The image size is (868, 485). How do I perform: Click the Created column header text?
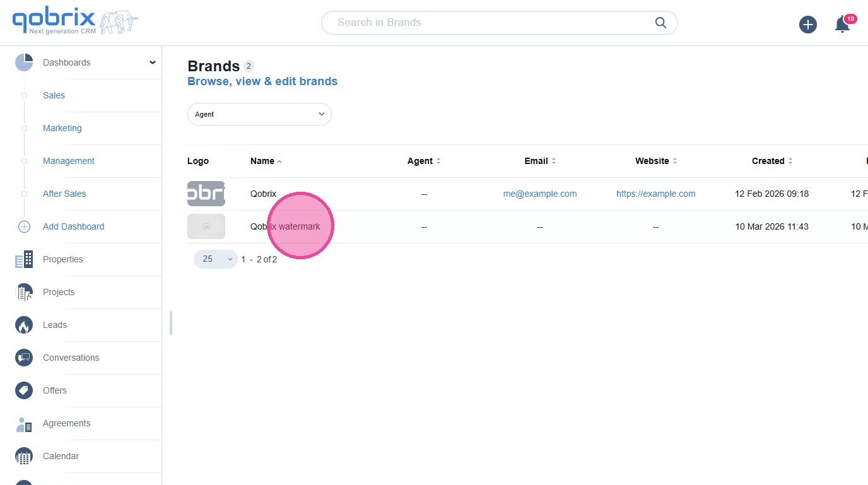click(768, 161)
